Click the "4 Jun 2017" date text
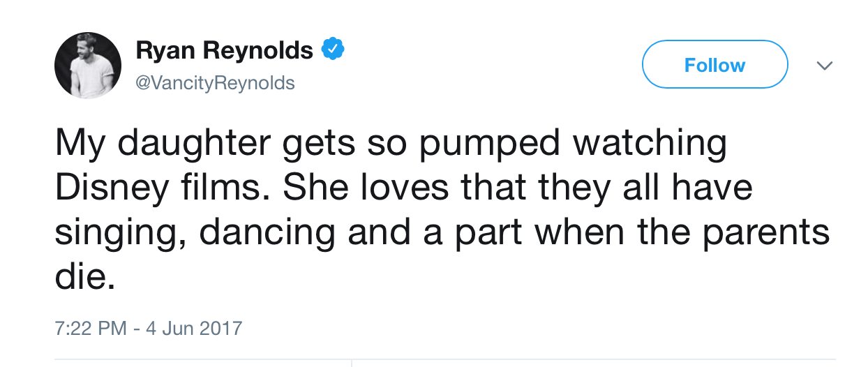Screen dimensions: 868x367 click(x=193, y=328)
